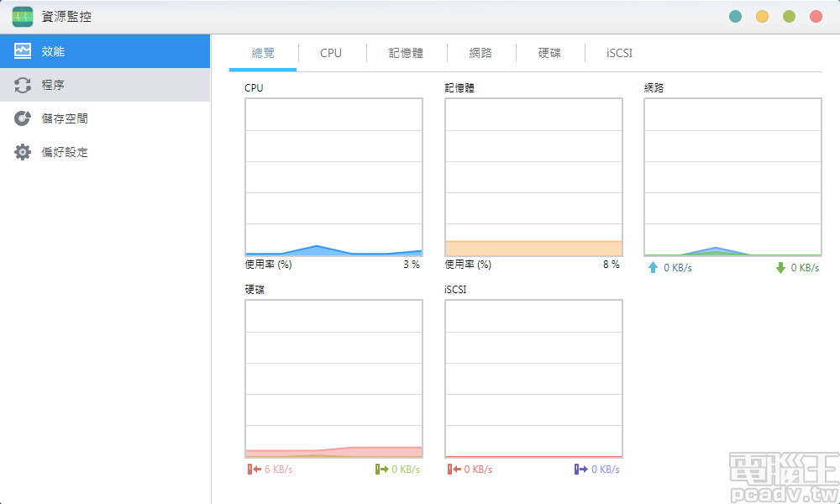Select the 硬碟 tab
840x504 pixels.
click(x=549, y=52)
